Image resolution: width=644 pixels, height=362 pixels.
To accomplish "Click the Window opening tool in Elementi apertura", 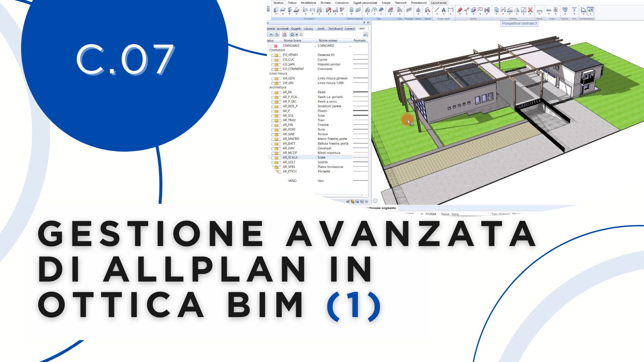I will point(351,10).
